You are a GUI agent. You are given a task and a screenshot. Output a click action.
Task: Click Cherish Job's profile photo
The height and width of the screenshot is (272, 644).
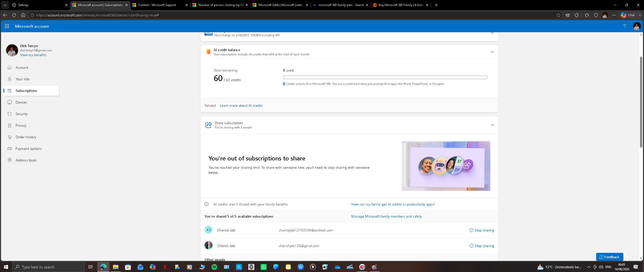209,245
